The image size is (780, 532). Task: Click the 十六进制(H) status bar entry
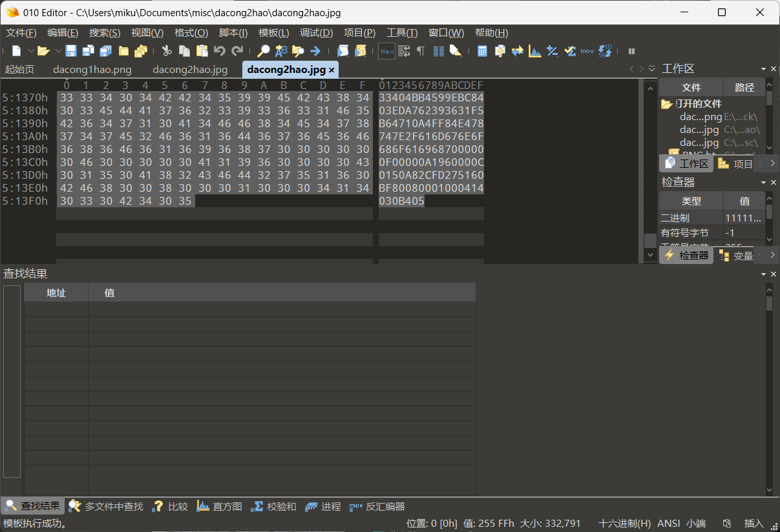pyautogui.click(x=625, y=524)
